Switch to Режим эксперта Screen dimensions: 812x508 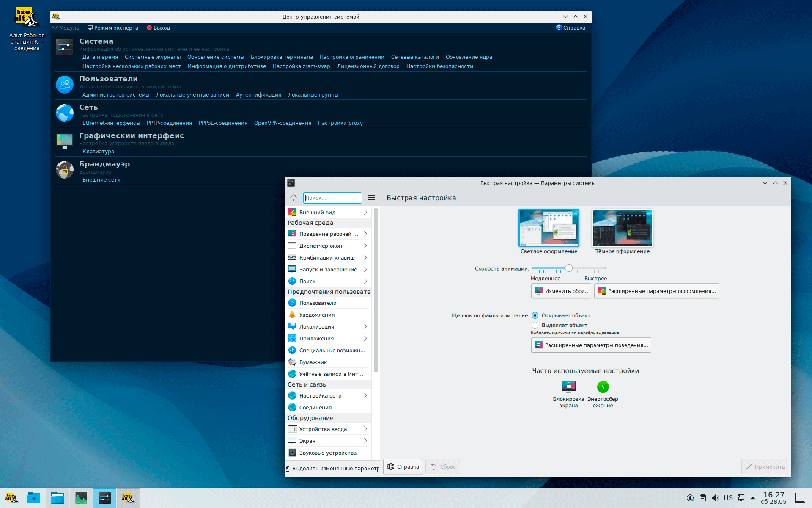tap(113, 28)
